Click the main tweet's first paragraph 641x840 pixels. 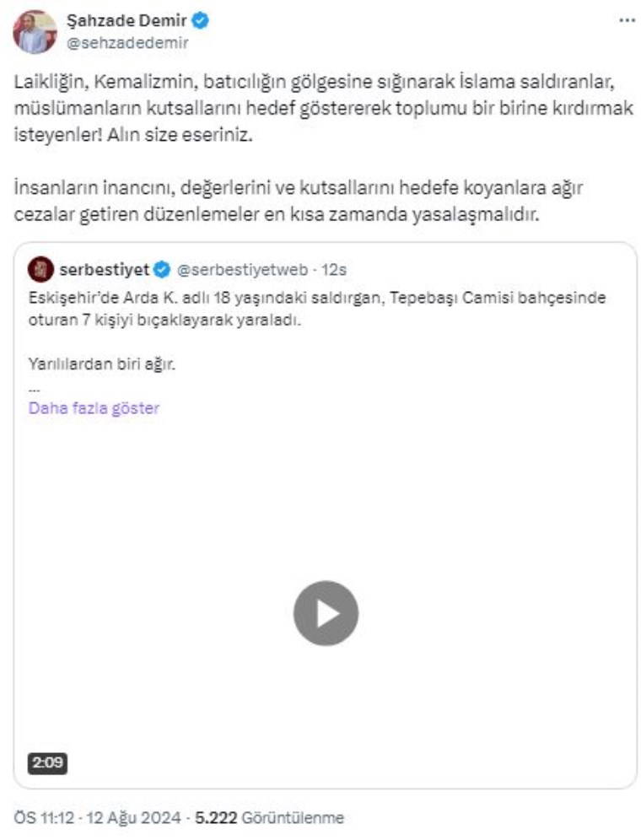coord(324,108)
